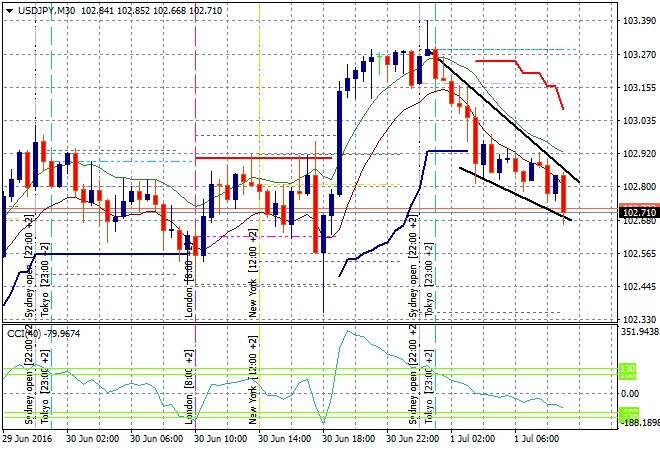
Task: Click the 30 Jun 18:00 time label
Action: (352, 438)
